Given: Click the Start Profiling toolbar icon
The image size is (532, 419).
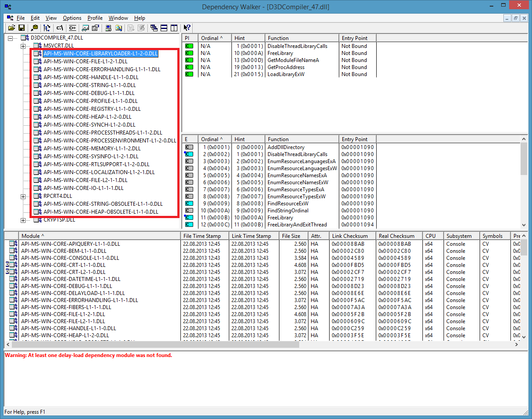Looking at the screenshot, I should [x=131, y=28].
